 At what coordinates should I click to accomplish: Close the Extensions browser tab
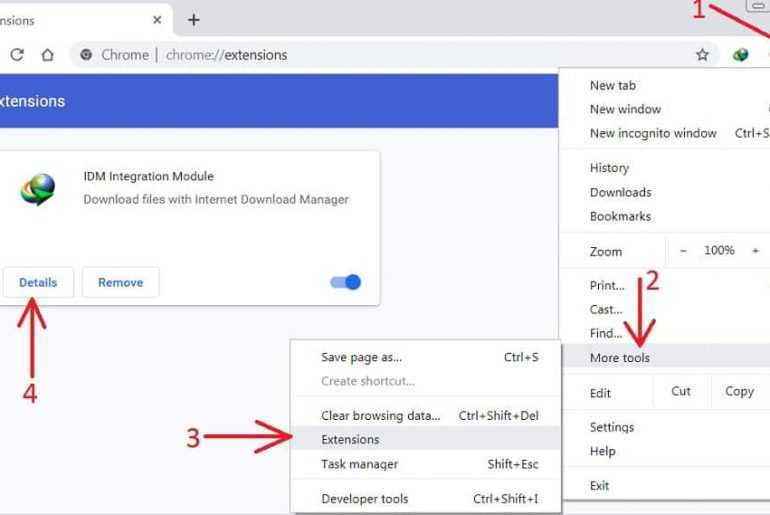click(x=157, y=20)
